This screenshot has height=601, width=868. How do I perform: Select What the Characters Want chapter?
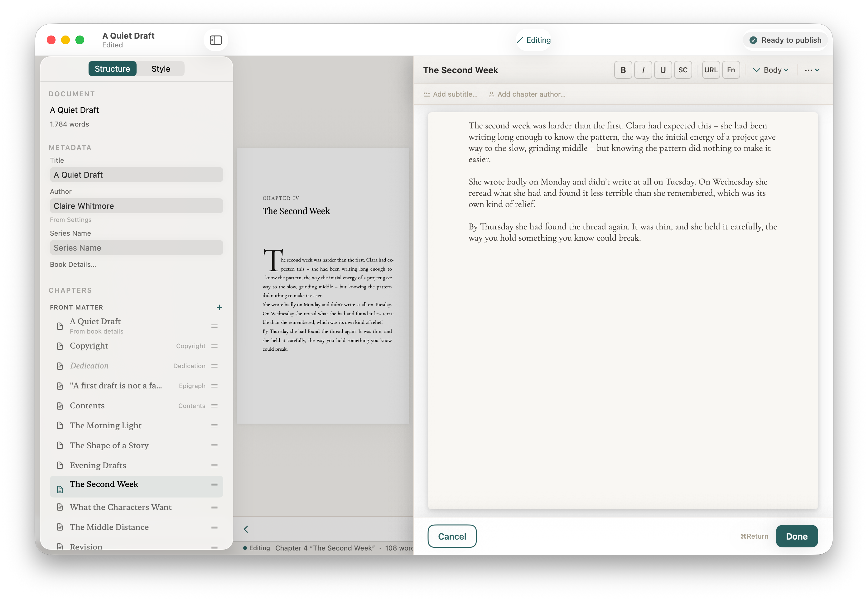pyautogui.click(x=136, y=507)
